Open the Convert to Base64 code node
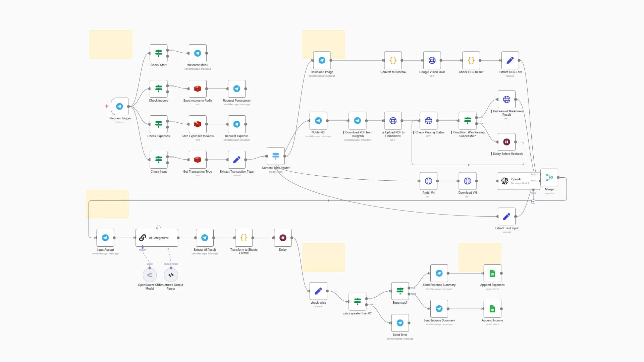This screenshot has height=362, width=644. point(393,60)
